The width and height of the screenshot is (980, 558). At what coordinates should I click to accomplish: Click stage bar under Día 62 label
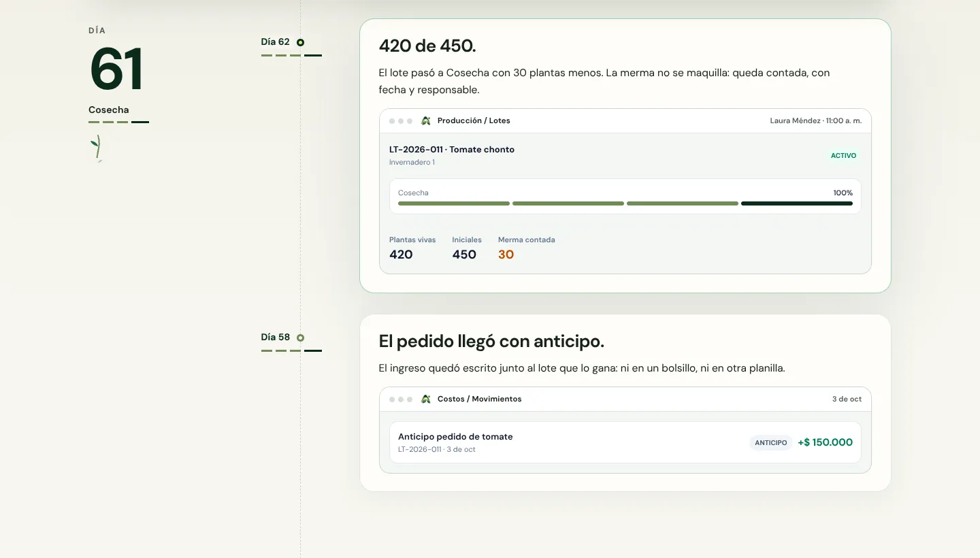(291, 55)
